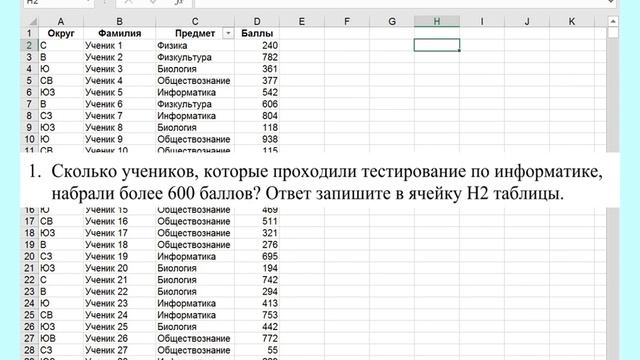Select the cell Ученик 24
This screenshot has width=640, height=360.
tap(120, 315)
